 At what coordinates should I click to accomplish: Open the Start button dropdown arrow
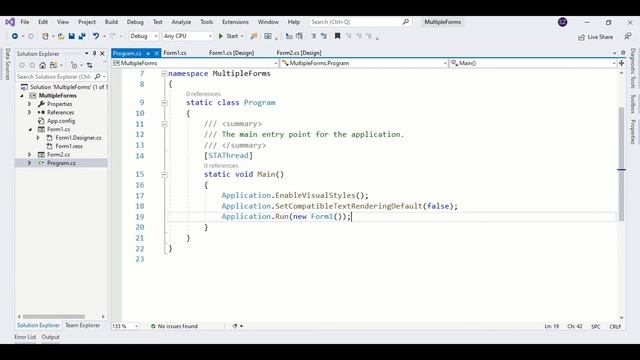point(242,36)
